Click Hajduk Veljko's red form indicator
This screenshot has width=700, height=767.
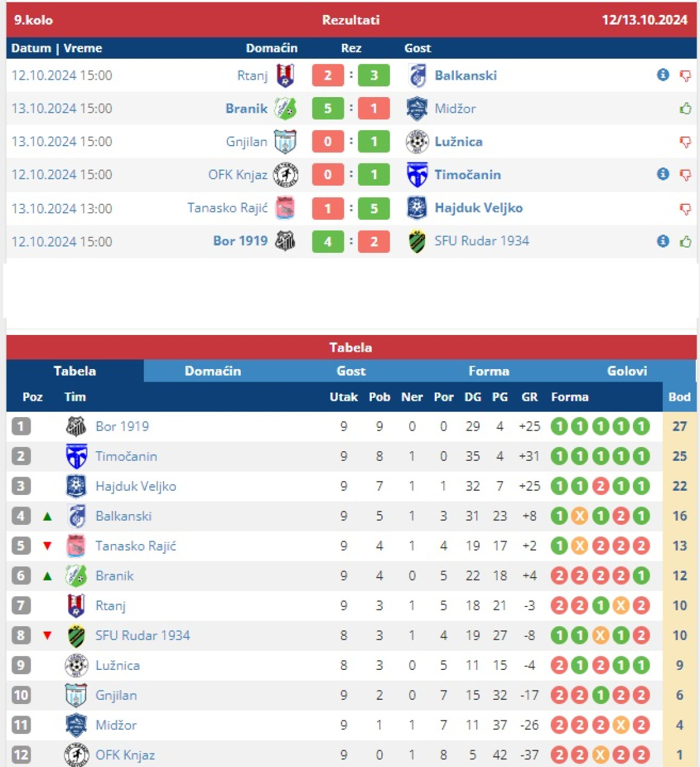(x=600, y=486)
